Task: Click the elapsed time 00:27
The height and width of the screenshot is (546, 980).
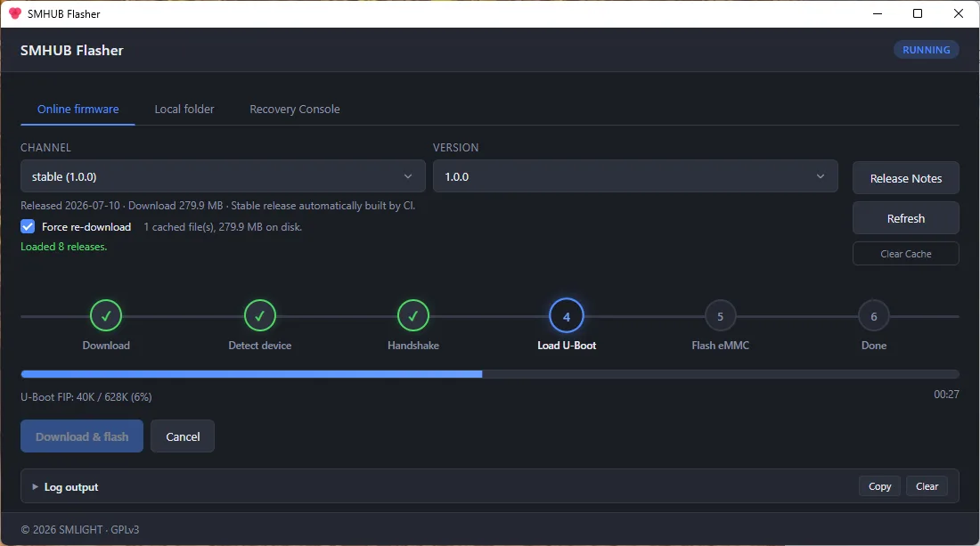Action: tap(946, 395)
